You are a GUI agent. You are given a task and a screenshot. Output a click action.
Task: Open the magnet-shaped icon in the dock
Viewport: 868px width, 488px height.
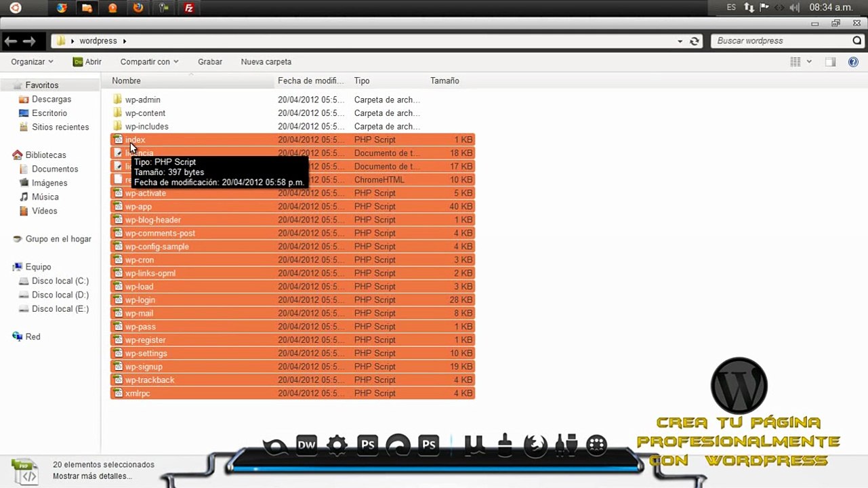[474, 445]
